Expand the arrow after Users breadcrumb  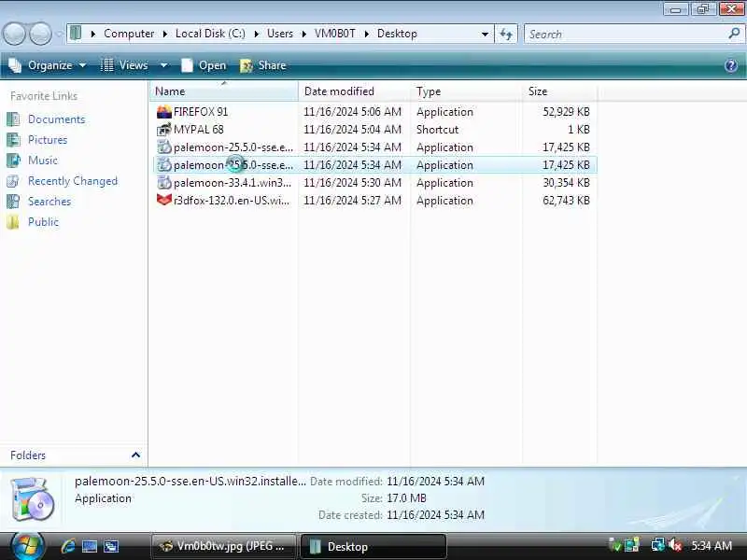click(x=304, y=35)
